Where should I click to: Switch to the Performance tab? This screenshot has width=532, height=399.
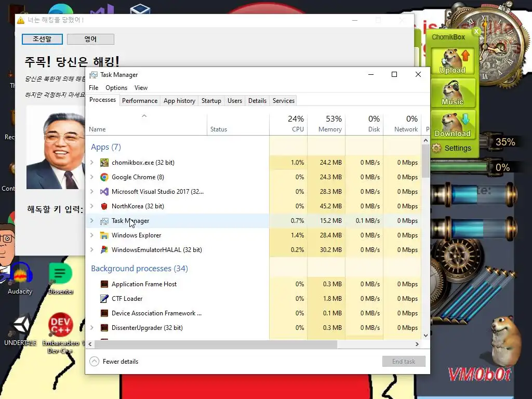[x=140, y=101]
